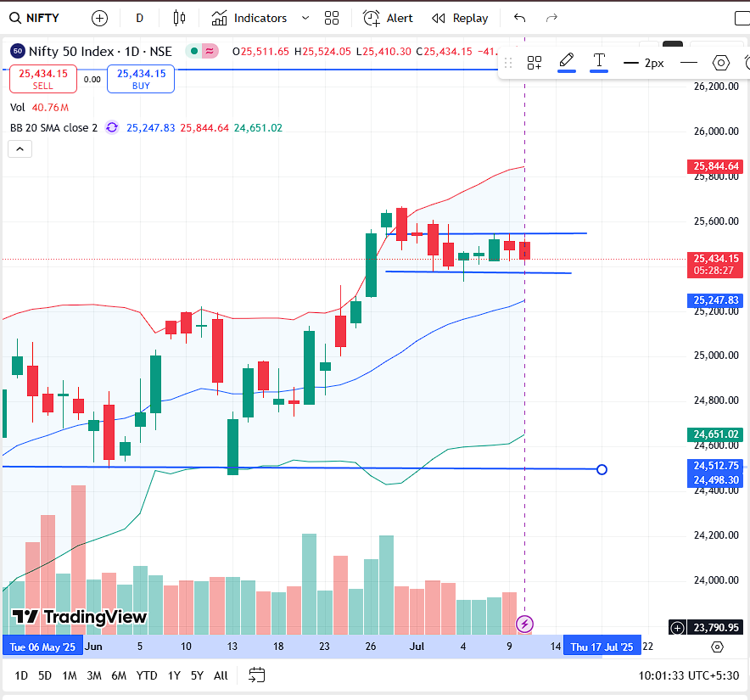The image size is (750, 700).
Task: Open time axis settings gear icon
Action: [717, 647]
